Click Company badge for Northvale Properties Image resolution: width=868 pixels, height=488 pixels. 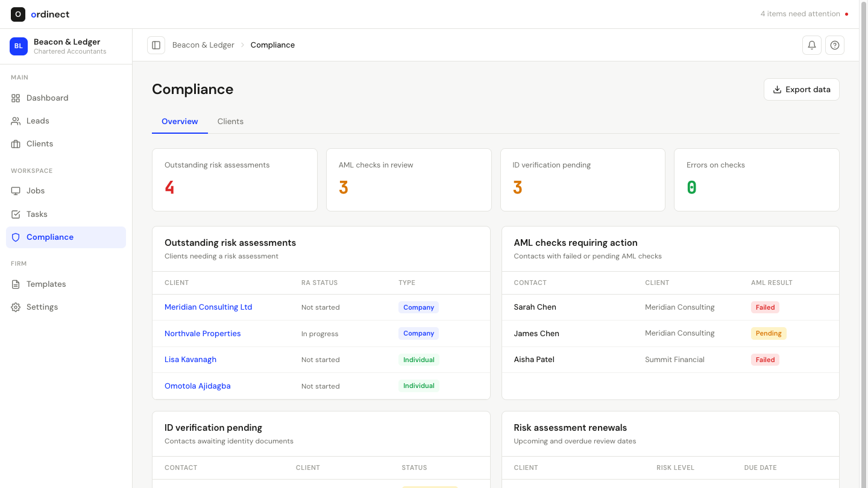click(x=418, y=334)
